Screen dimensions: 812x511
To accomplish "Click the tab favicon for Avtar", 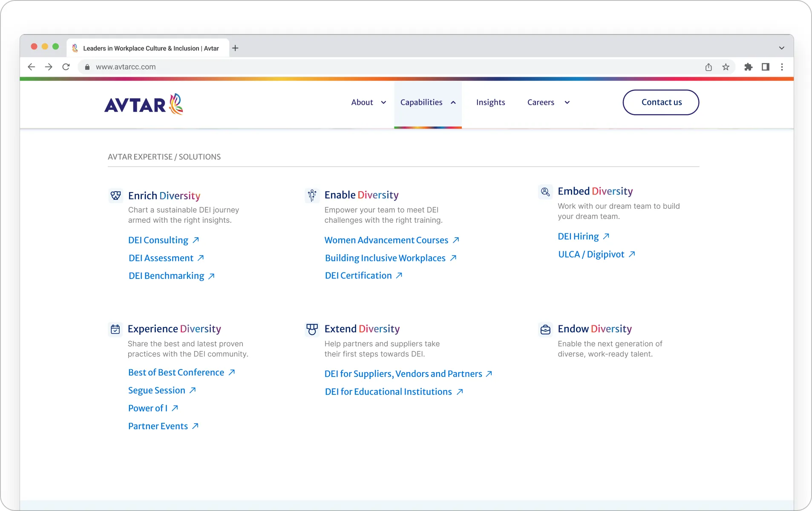I will tap(75, 48).
